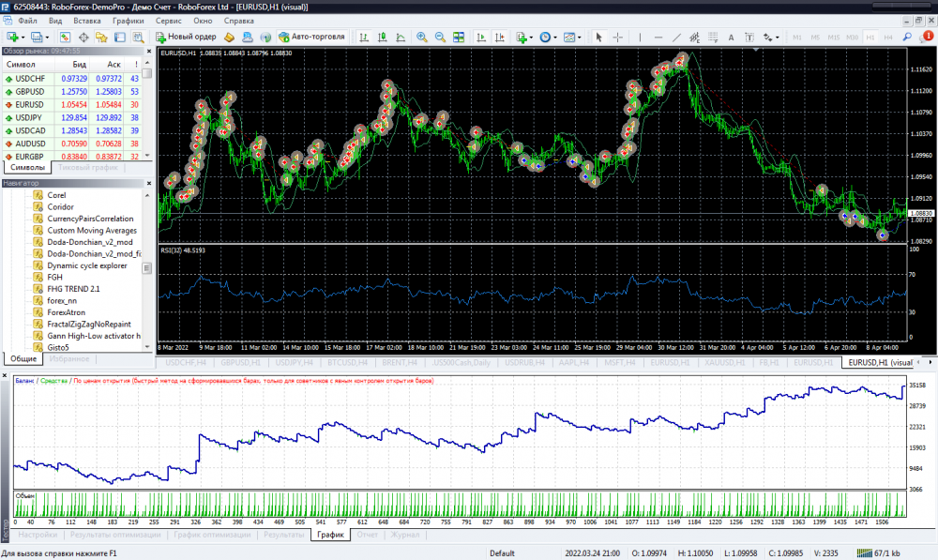Toggle the Strategy Tester magnifier icon
This screenshot has height=560, width=938.
(138, 38)
